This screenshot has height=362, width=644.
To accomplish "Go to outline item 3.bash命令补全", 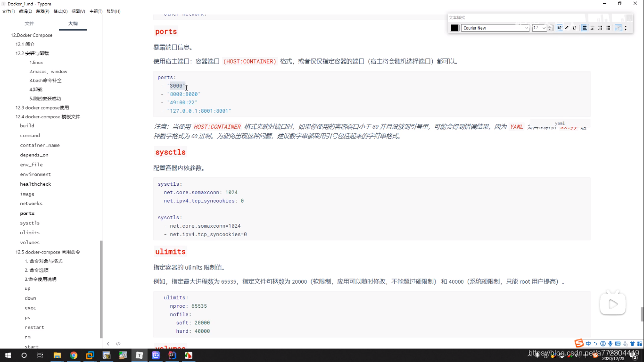I will pos(45,81).
